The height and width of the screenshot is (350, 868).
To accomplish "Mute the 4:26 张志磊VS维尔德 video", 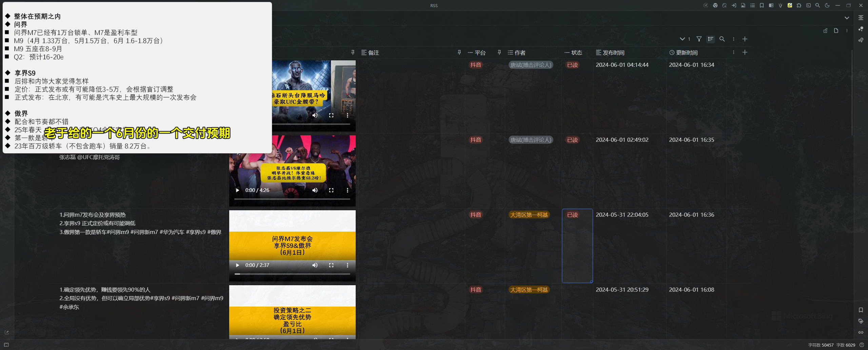I will tap(315, 190).
